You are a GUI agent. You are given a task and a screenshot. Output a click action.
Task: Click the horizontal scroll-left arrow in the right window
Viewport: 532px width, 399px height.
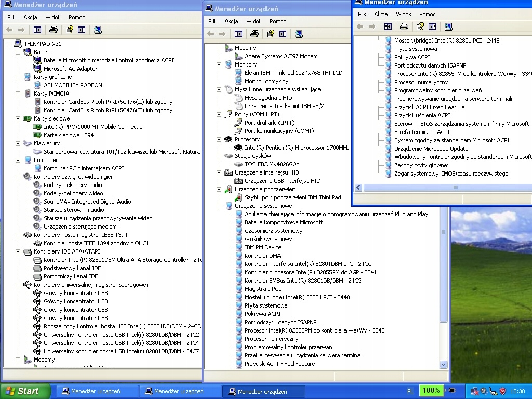tap(358, 187)
